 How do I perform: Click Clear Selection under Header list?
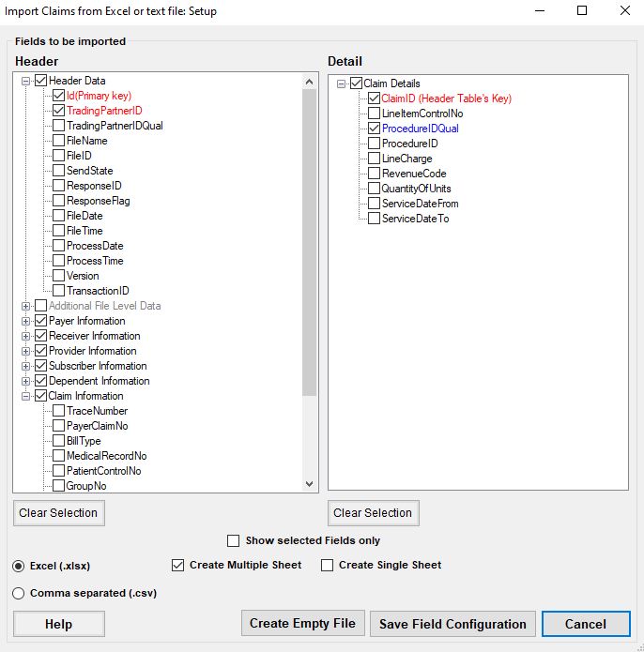pos(58,513)
